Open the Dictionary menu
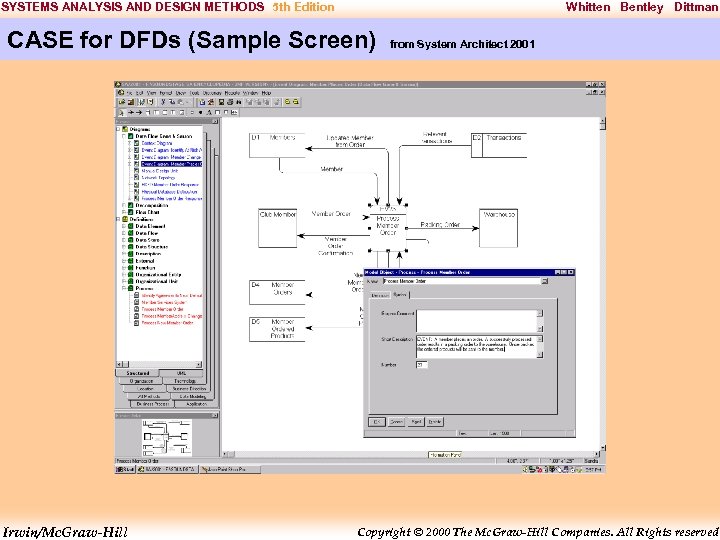This screenshot has height=540, width=720. coord(212,92)
